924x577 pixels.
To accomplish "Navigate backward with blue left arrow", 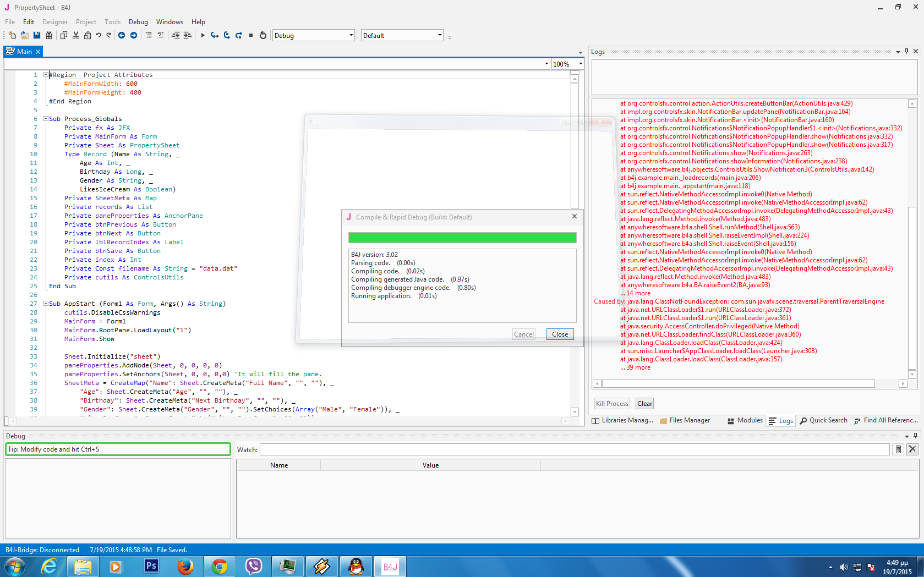I will [122, 35].
